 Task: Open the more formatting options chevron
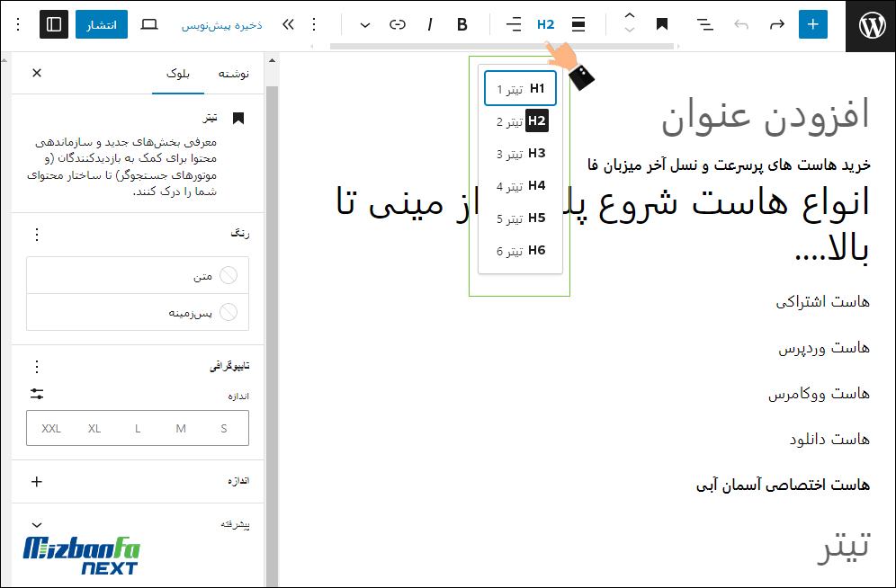point(365,24)
